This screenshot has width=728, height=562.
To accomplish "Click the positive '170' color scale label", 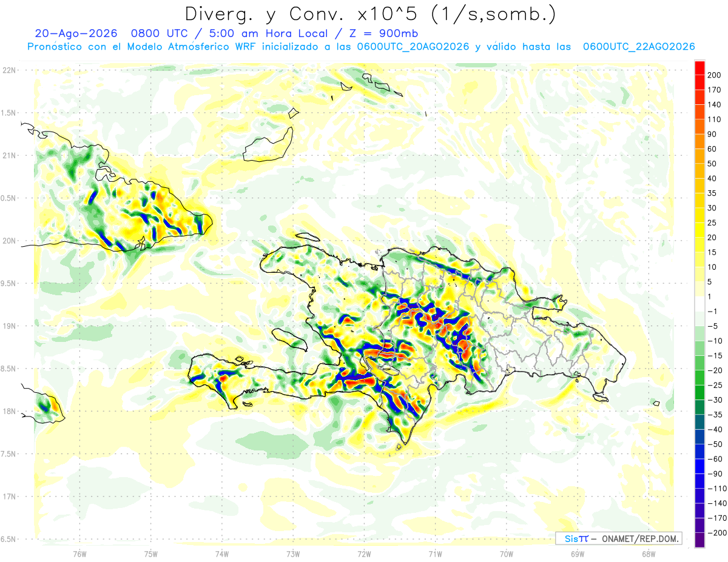I will tap(714, 90).
